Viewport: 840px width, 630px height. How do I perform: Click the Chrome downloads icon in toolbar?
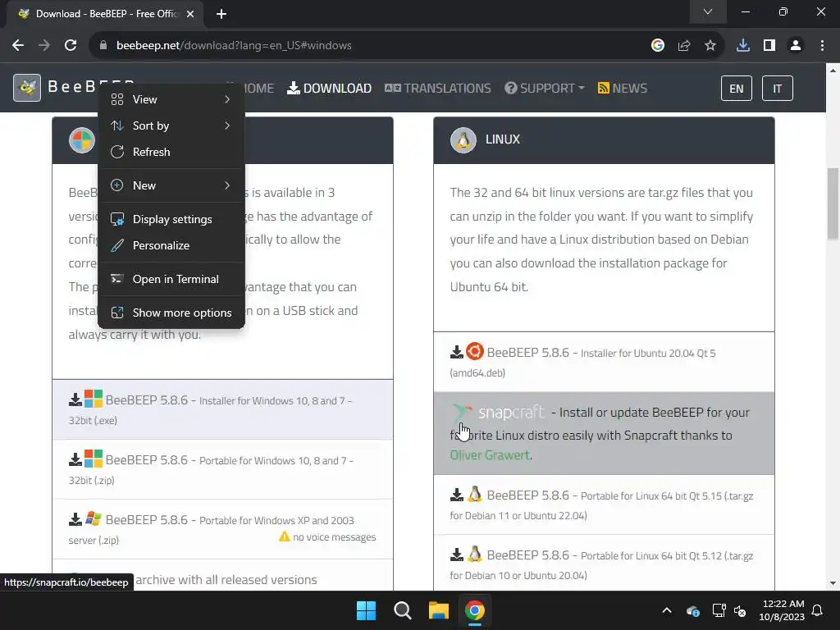tap(742, 46)
